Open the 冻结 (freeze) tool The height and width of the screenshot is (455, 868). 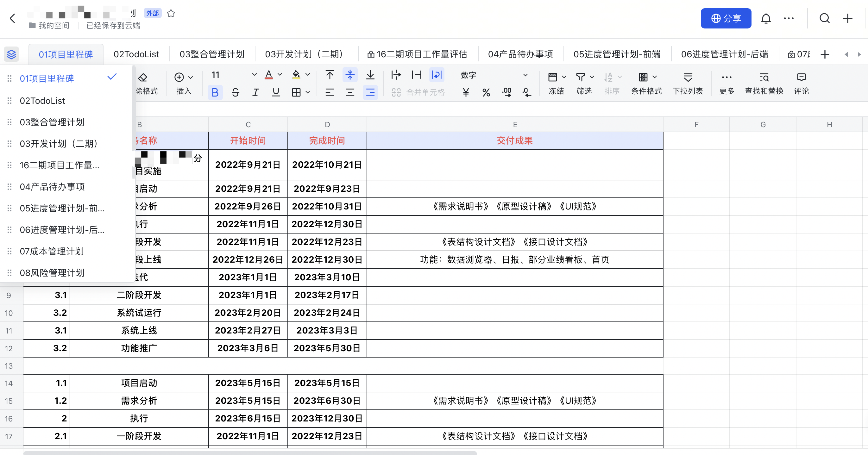[x=556, y=83]
